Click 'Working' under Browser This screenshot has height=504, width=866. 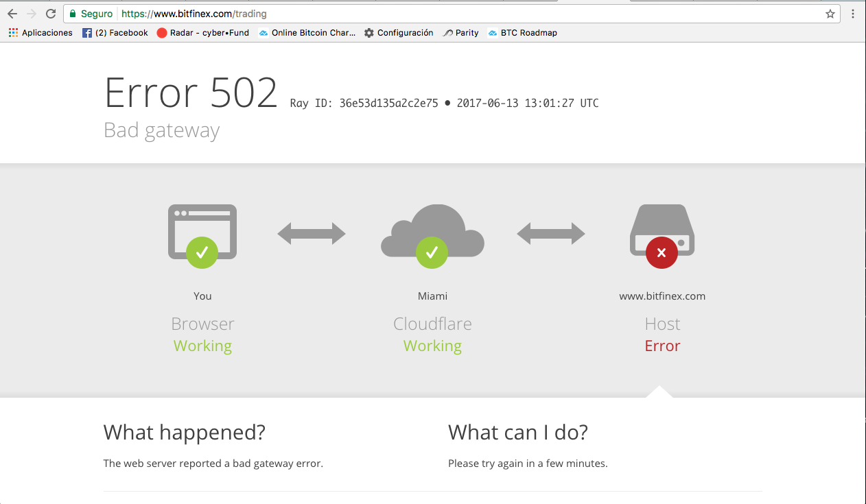[x=202, y=346]
